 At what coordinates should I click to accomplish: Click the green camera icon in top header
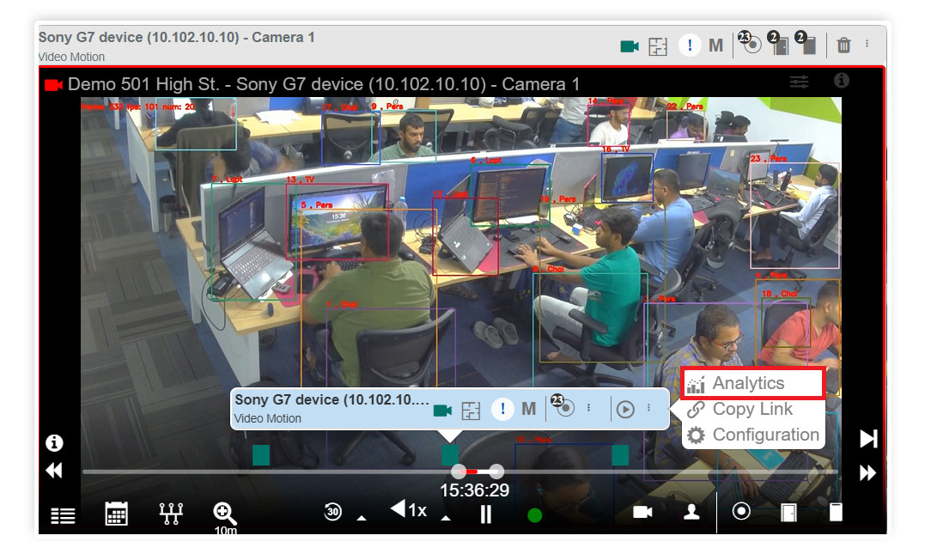[630, 46]
